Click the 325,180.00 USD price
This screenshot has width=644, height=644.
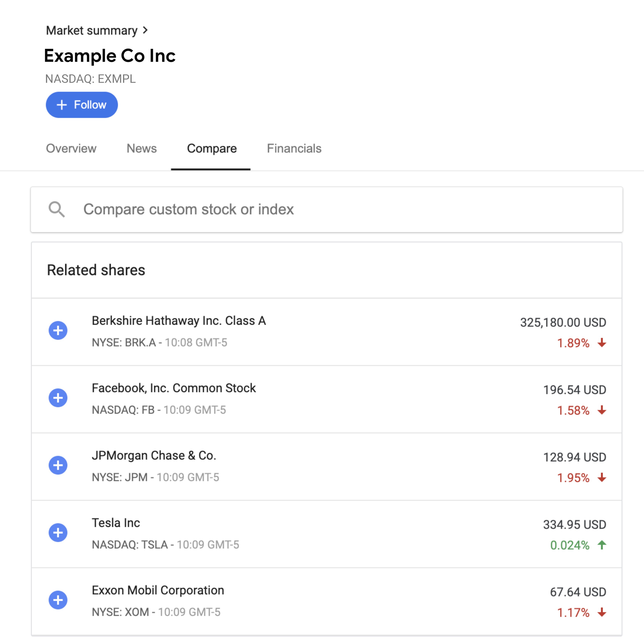pos(563,322)
